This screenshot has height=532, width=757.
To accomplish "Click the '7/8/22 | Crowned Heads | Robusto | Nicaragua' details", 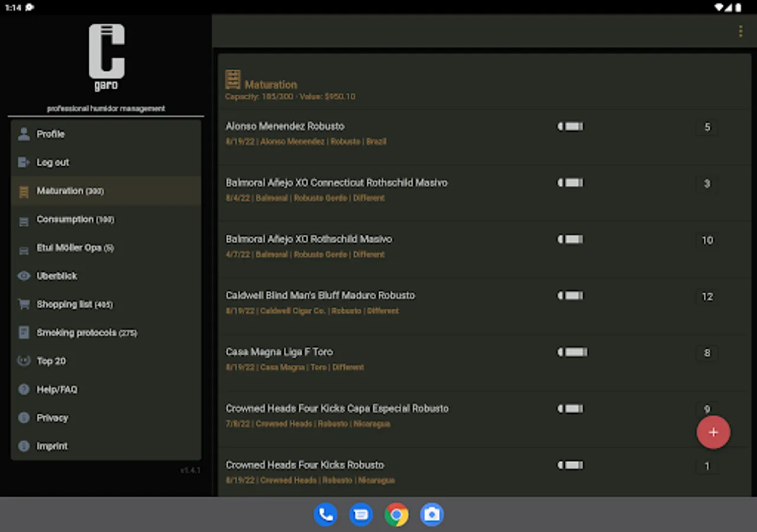I will 308,424.
